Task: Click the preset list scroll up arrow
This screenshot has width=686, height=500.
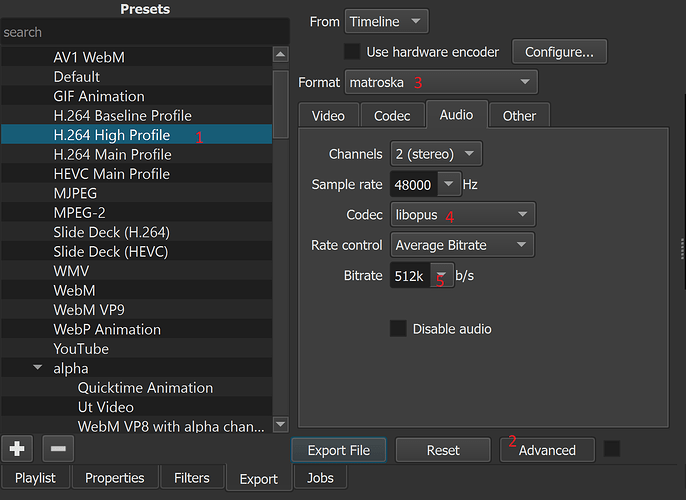Action: (x=280, y=55)
